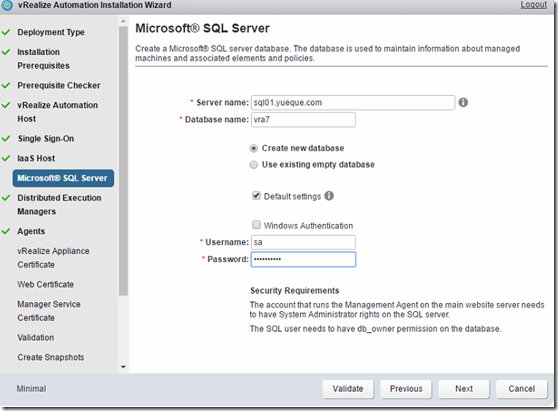
Task: Click the Server name input field
Action: (353, 102)
